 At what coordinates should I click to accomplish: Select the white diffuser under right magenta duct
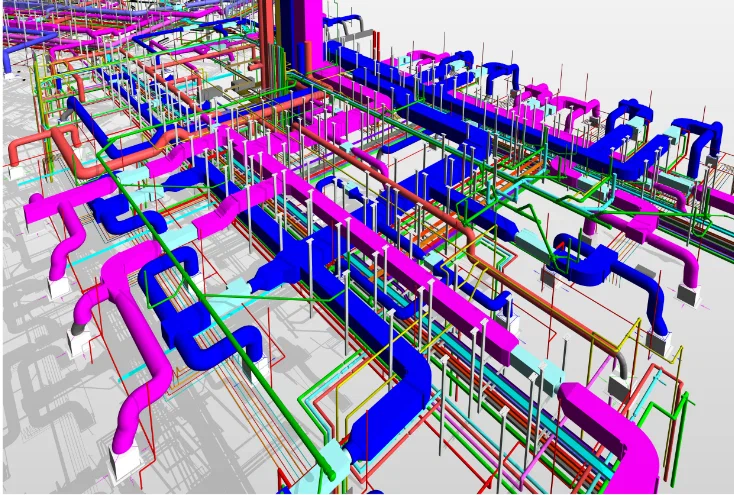tap(689, 294)
